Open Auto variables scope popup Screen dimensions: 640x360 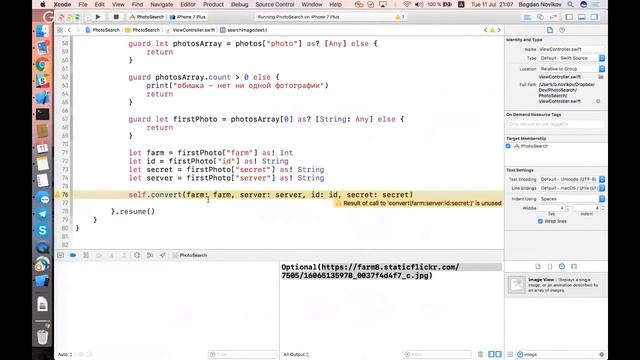pyautogui.click(x=65, y=354)
